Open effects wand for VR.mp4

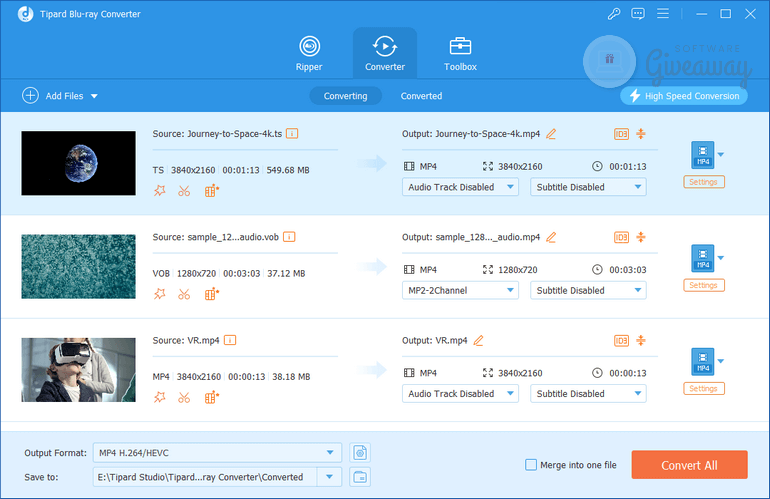pos(160,397)
